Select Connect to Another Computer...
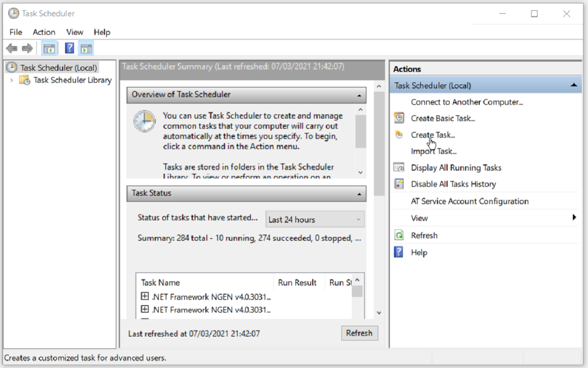Image resolution: width=588 pixels, height=368 pixels. [x=467, y=102]
